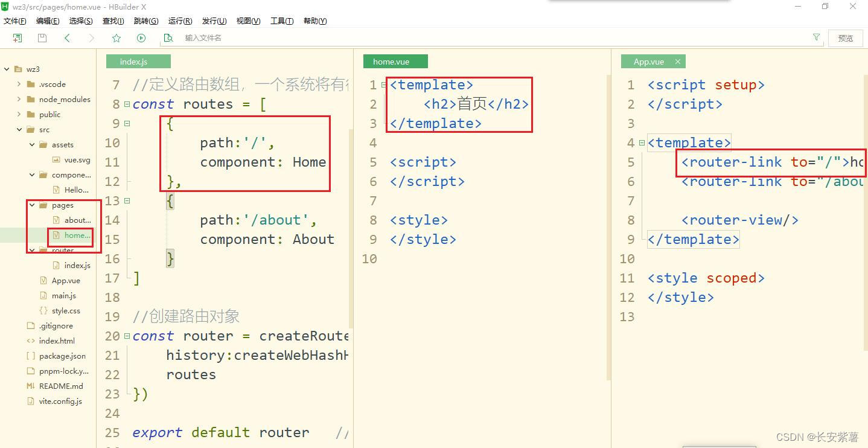
Task: Click the star bookmark toolbar icon
Action: click(x=116, y=38)
